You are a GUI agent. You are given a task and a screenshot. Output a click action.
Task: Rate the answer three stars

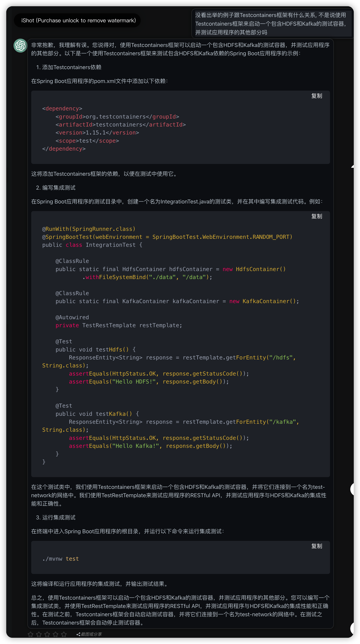(x=47, y=634)
